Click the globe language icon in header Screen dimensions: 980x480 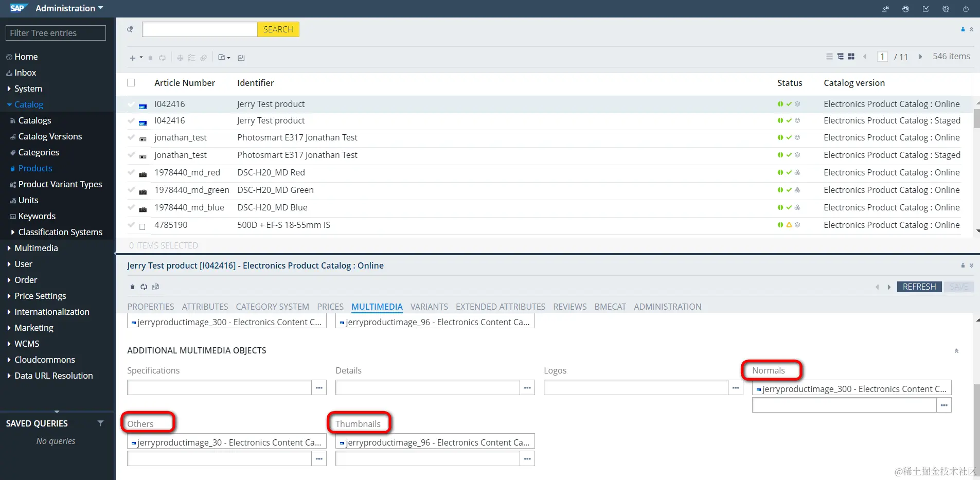pyautogui.click(x=946, y=9)
